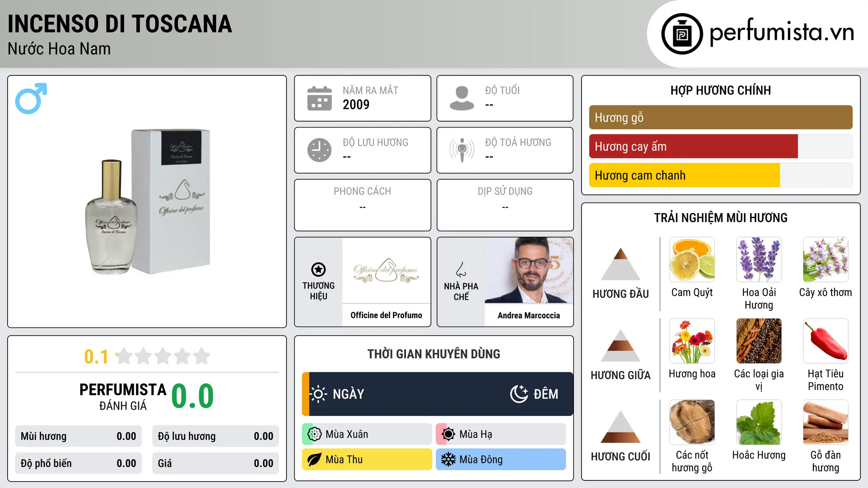Open the Hoa Oải Hương lavender image
The image size is (868, 488).
[x=759, y=260]
